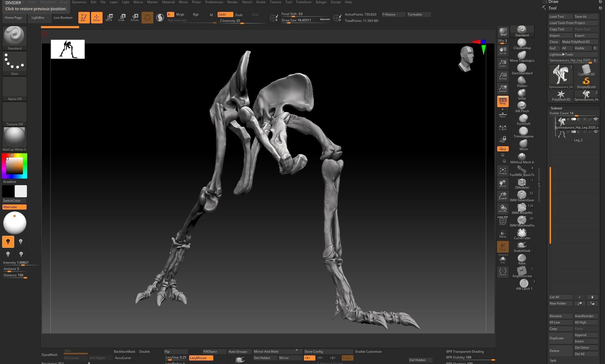Select the ClayBuildup brush icon
This screenshot has height=364, width=605.
point(522,43)
